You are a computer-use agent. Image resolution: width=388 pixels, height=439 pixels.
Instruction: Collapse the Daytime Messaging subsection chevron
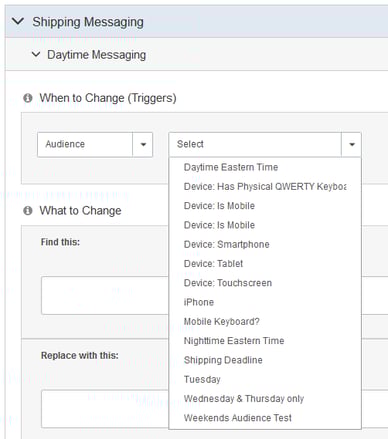(36, 54)
